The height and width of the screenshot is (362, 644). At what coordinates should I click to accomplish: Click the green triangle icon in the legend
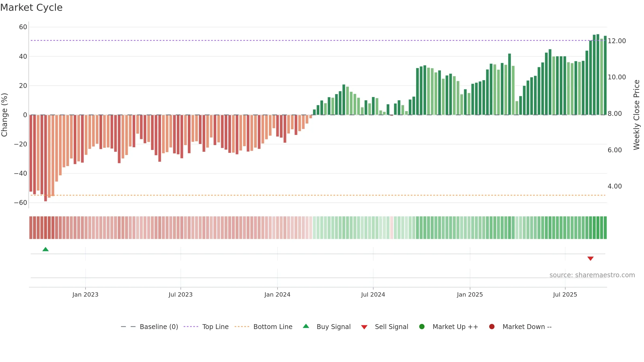(306, 326)
